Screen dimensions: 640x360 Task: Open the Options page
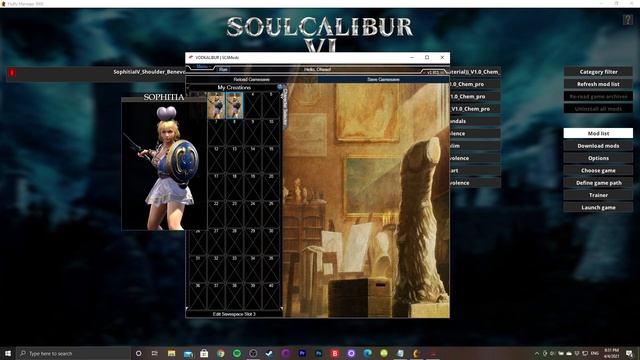click(598, 158)
